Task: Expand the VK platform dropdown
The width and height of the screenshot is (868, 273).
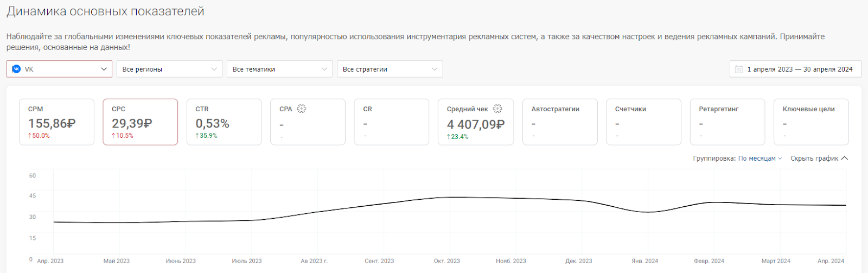Action: pyautogui.click(x=59, y=69)
